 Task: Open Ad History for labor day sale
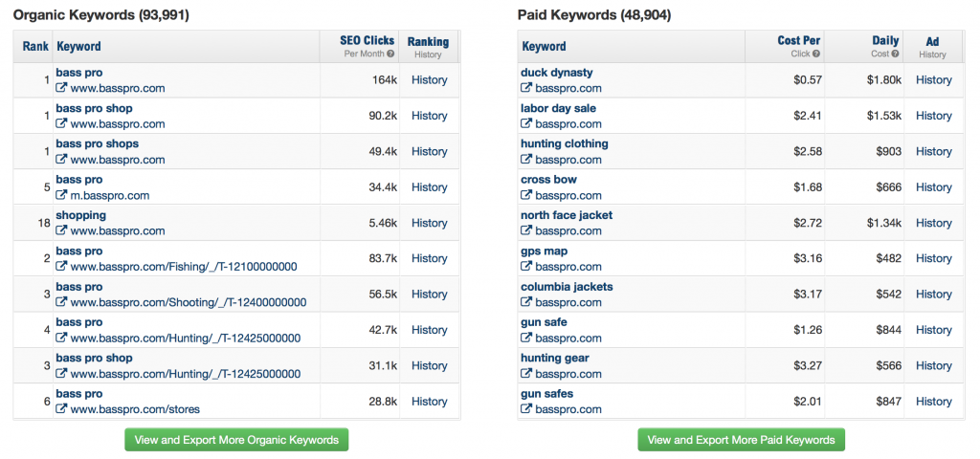pos(934,116)
